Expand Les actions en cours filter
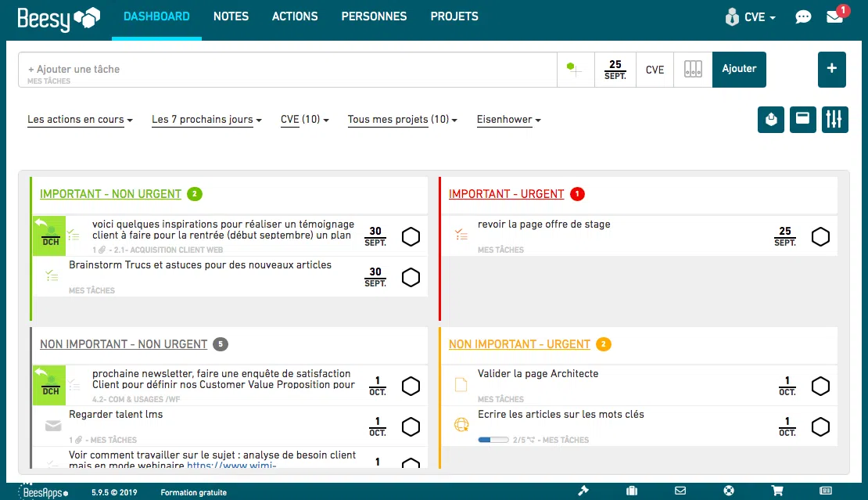 tap(80, 120)
